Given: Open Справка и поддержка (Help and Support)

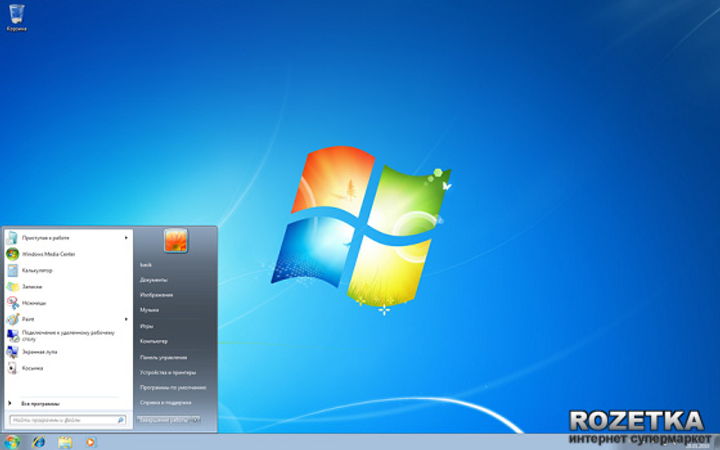Looking at the screenshot, I should (x=165, y=402).
